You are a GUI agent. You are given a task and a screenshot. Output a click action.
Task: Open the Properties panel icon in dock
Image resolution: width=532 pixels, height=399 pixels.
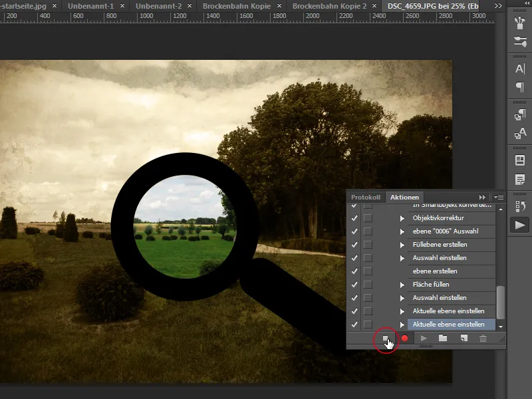(x=520, y=160)
